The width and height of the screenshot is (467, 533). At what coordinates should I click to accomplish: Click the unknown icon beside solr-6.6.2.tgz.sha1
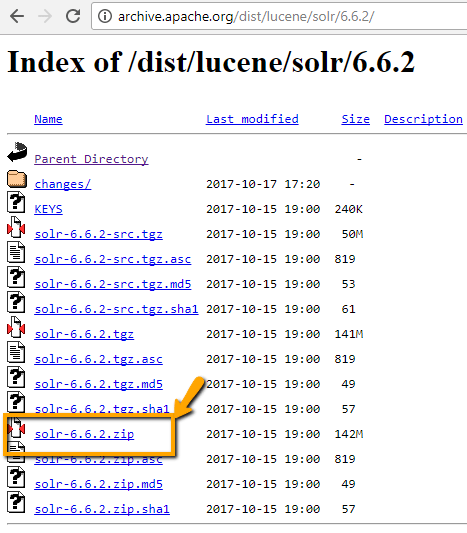pyautogui.click(x=16, y=402)
